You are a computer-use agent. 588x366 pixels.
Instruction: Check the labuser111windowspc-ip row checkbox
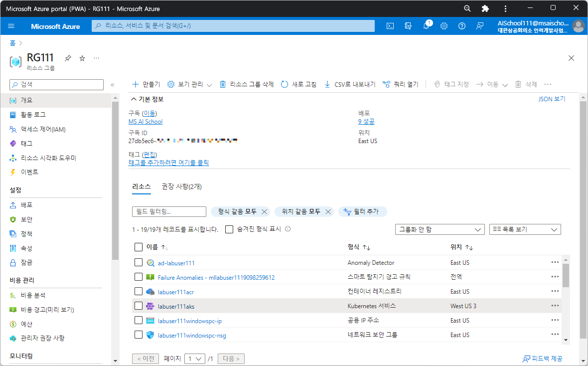[139, 320]
